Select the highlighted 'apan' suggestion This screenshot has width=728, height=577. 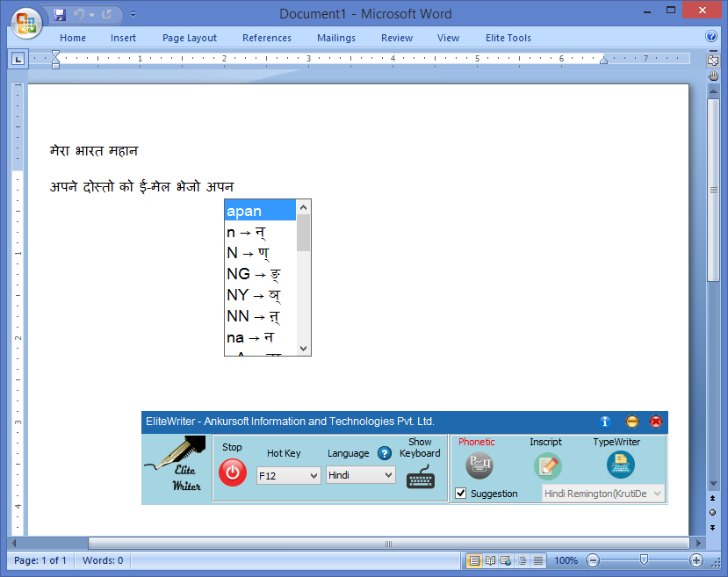[x=260, y=211]
